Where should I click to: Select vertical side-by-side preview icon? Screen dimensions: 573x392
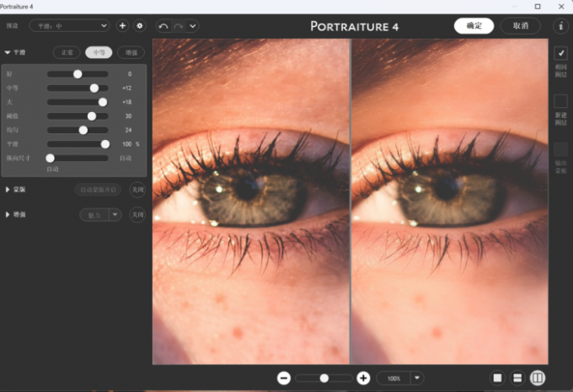pyautogui.click(x=538, y=379)
